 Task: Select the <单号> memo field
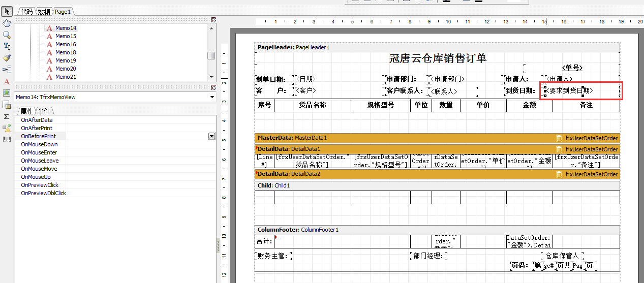click(x=572, y=68)
